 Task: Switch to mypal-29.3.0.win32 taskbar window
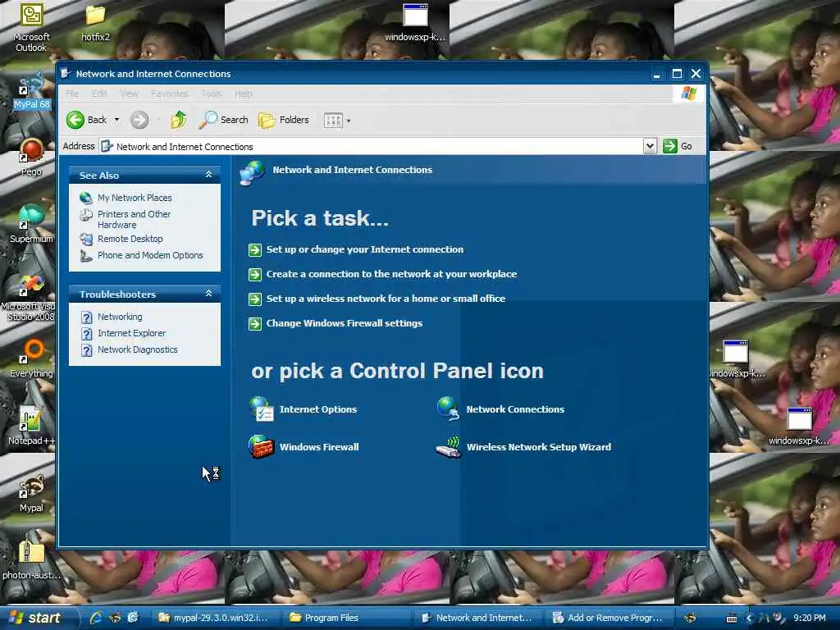[x=216, y=618]
